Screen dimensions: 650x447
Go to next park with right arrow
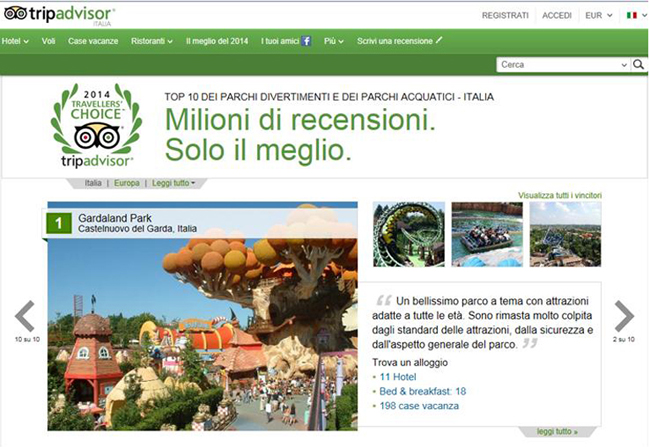click(624, 316)
